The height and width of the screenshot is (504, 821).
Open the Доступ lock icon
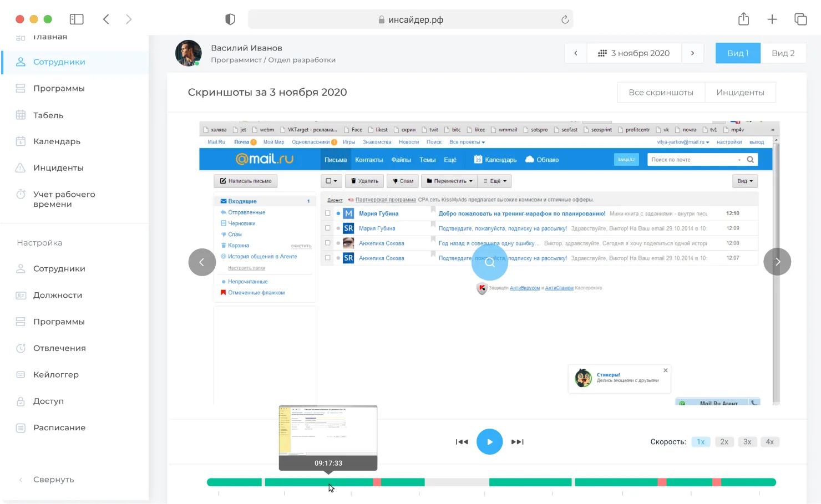point(21,401)
